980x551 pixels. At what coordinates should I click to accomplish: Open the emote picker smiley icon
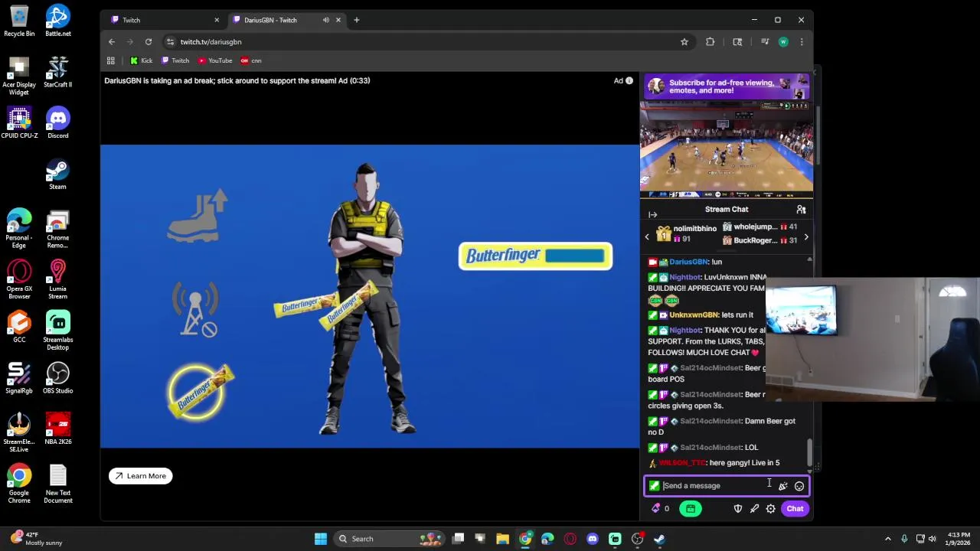click(x=799, y=486)
